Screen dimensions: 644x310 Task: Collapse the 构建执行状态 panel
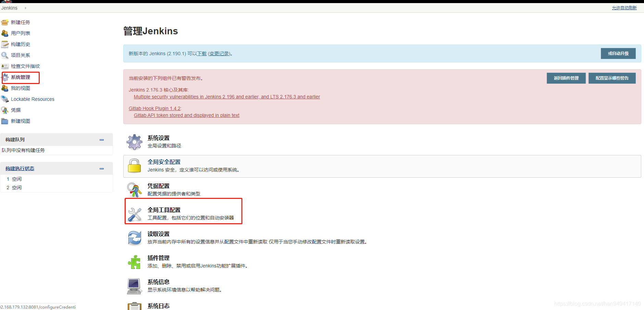(102, 169)
